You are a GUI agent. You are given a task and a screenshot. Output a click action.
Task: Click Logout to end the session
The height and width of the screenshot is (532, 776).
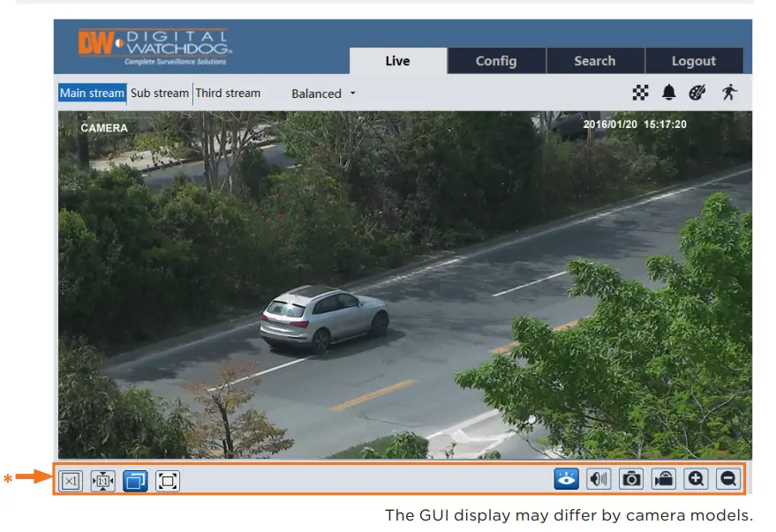click(695, 61)
